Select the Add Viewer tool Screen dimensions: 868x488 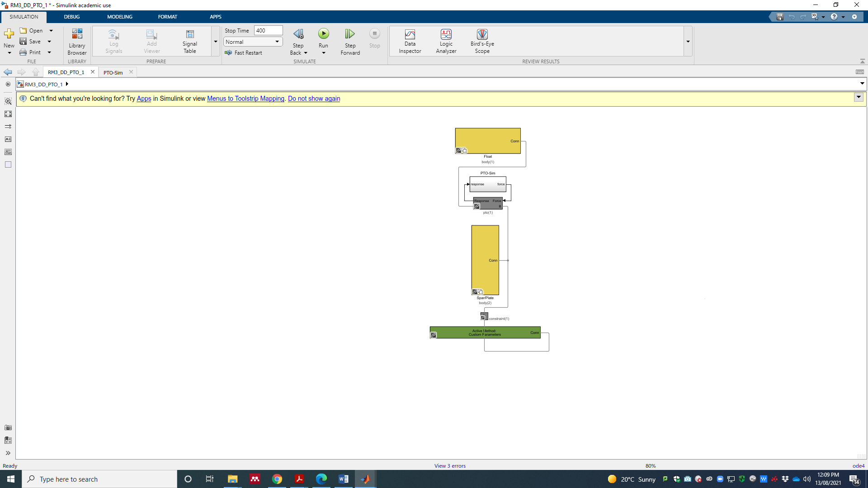coord(151,41)
